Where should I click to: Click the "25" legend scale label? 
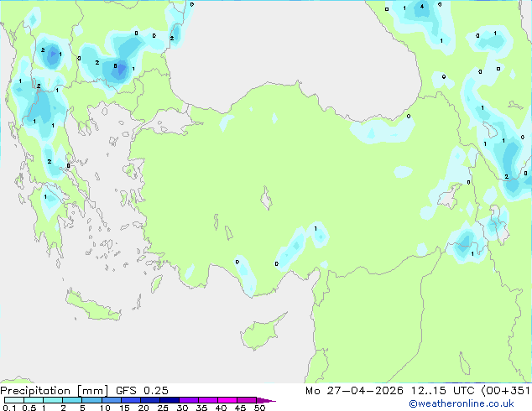(163, 408)
